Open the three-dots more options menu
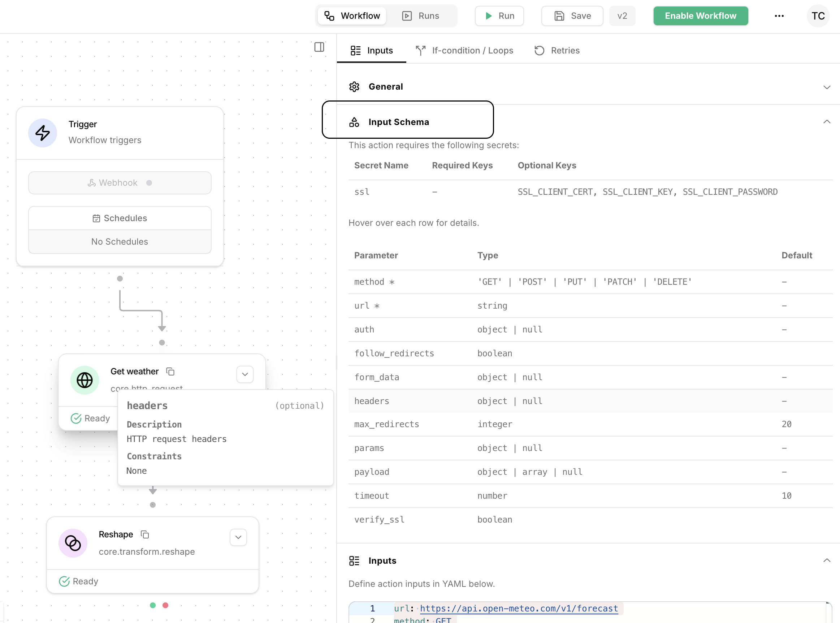 tap(779, 16)
